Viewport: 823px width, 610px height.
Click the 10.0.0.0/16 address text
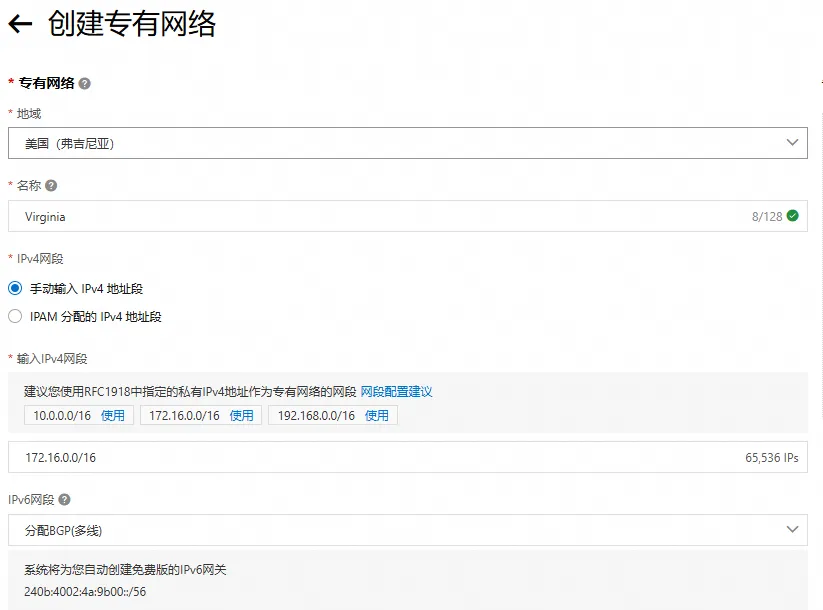tap(62, 415)
